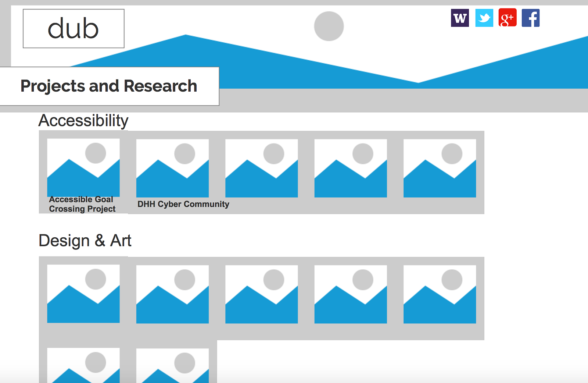588x383 pixels.
Task: Select fifth thumbnail in Accessibility row
Action: tap(440, 168)
